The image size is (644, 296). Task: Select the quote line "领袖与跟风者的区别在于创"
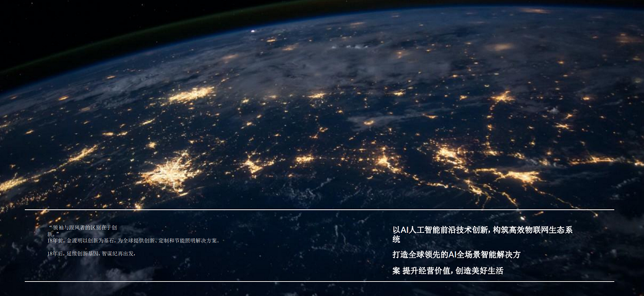(84, 227)
